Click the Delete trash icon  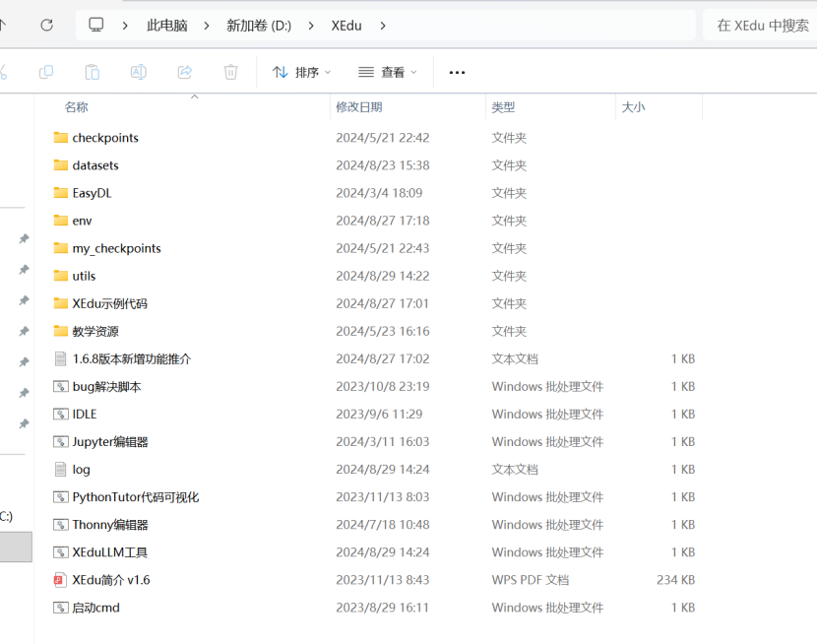tap(230, 72)
